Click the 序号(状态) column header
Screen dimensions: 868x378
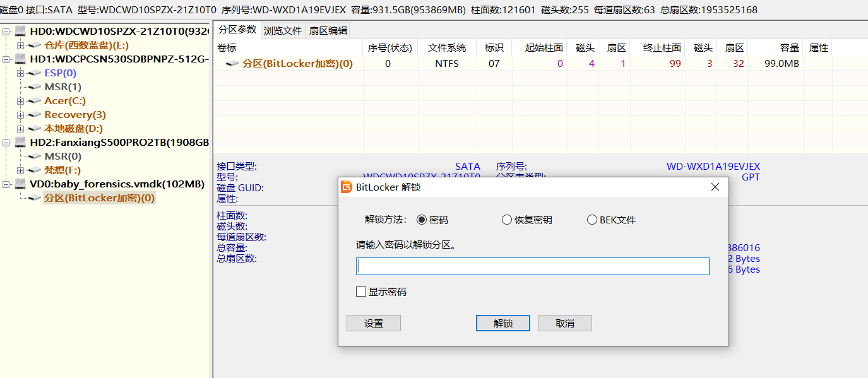pyautogui.click(x=390, y=47)
